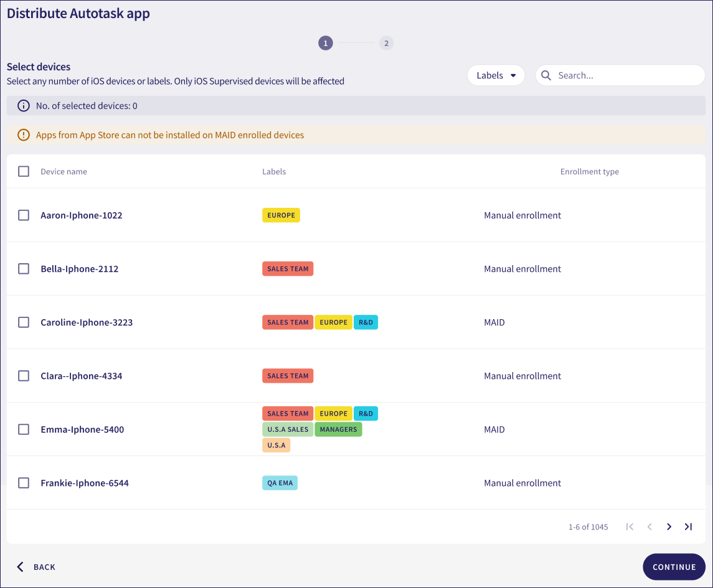Click the MAID warning exclamation icon

pyautogui.click(x=24, y=135)
